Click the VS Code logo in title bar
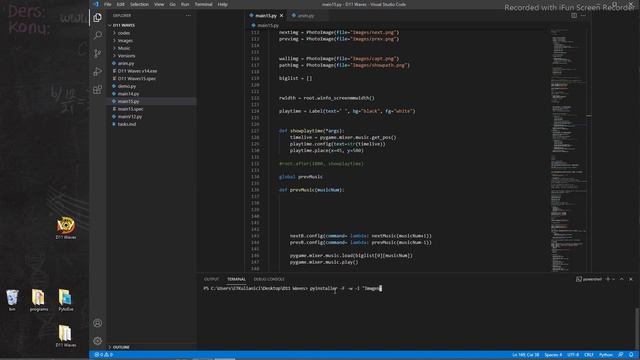Screen dimensions: 640x360 [96, 4]
